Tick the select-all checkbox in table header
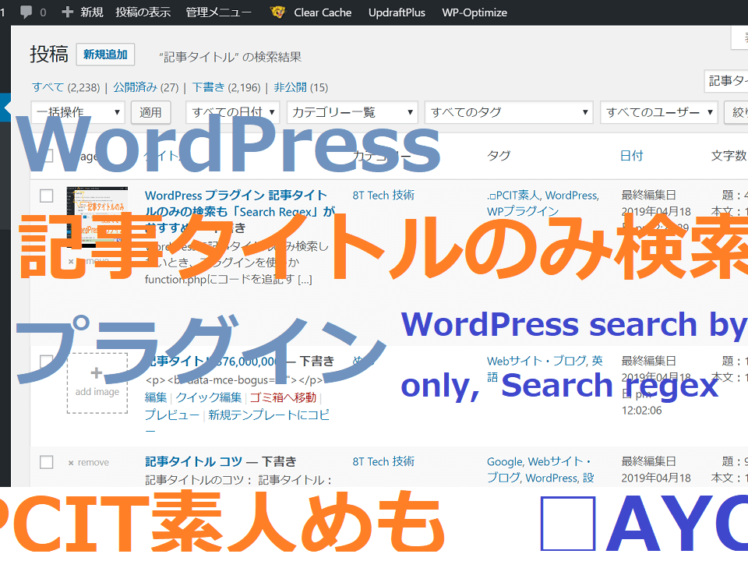Image resolution: width=748 pixels, height=561 pixels. click(46, 156)
